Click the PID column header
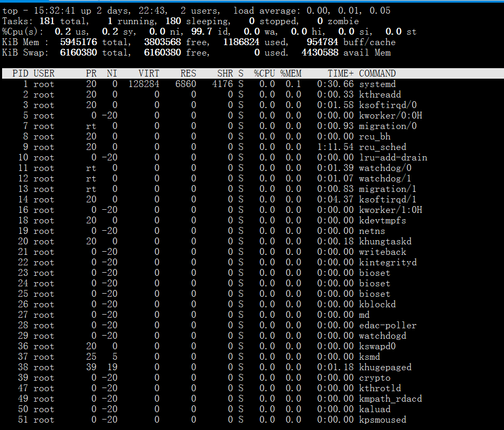Screen dimensions: 504x430 pyautogui.click(x=20, y=73)
